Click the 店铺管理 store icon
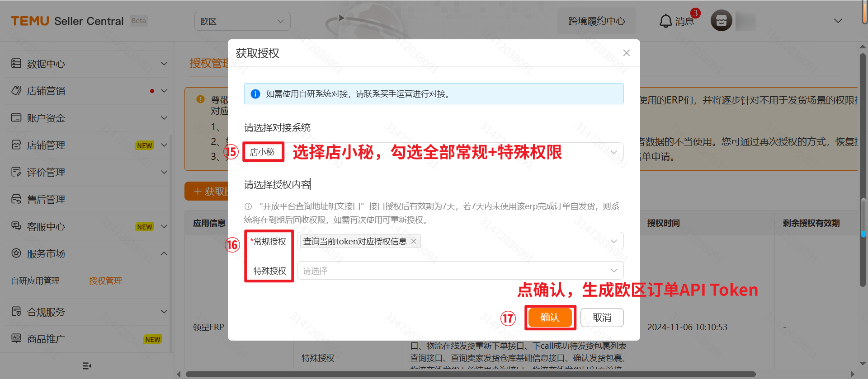 16,145
